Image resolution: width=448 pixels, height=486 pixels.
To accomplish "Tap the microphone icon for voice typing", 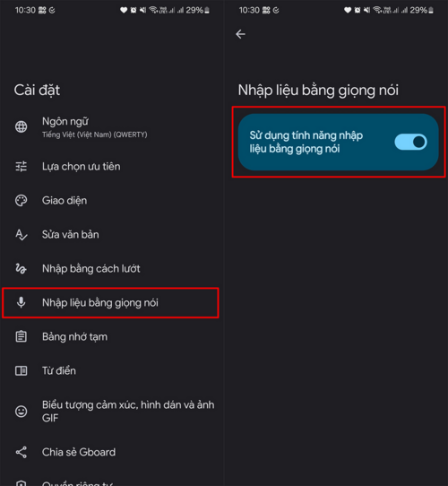I will (x=22, y=302).
